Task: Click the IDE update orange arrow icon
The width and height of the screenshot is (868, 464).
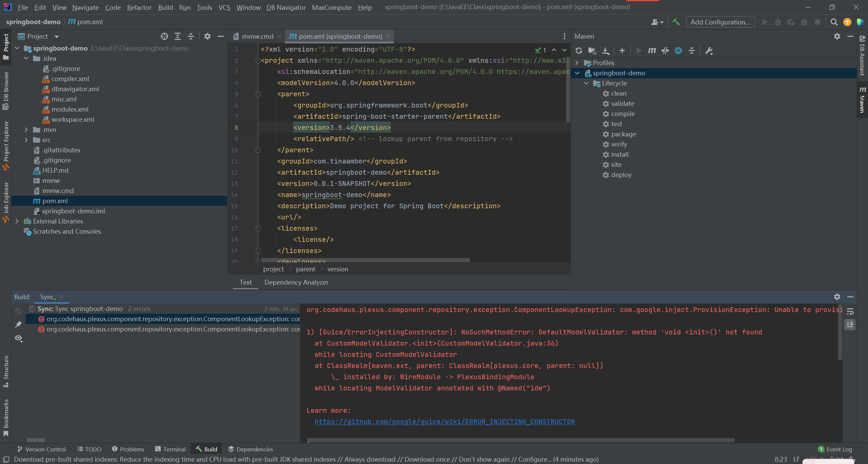Action: 847,22
